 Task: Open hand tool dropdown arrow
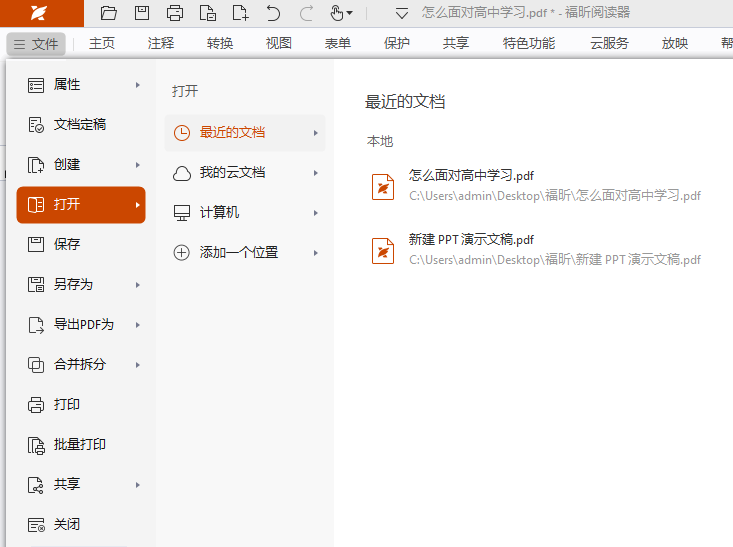349,13
